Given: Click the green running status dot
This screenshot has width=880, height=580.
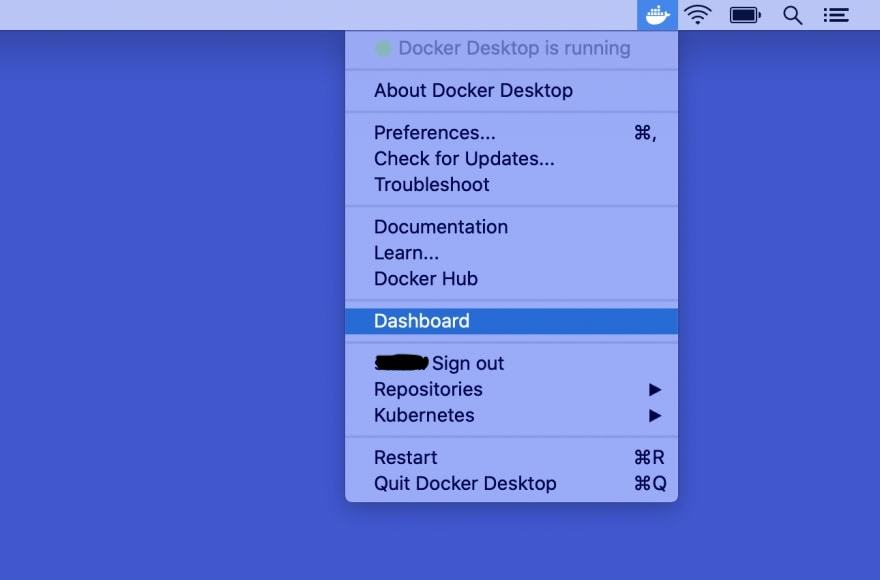Looking at the screenshot, I should 383,49.
